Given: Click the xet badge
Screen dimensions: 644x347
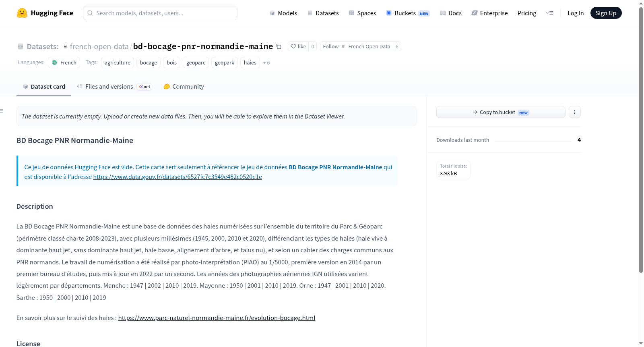Looking at the screenshot, I should coord(144,87).
